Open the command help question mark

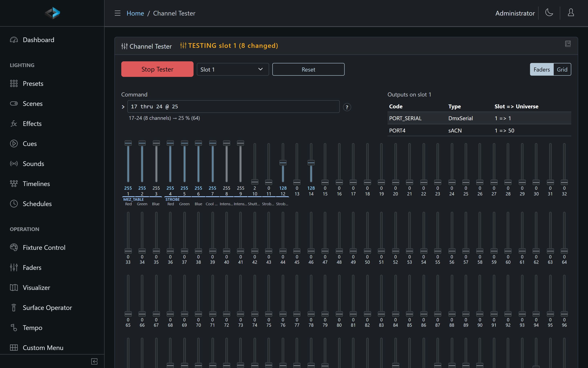tap(347, 107)
